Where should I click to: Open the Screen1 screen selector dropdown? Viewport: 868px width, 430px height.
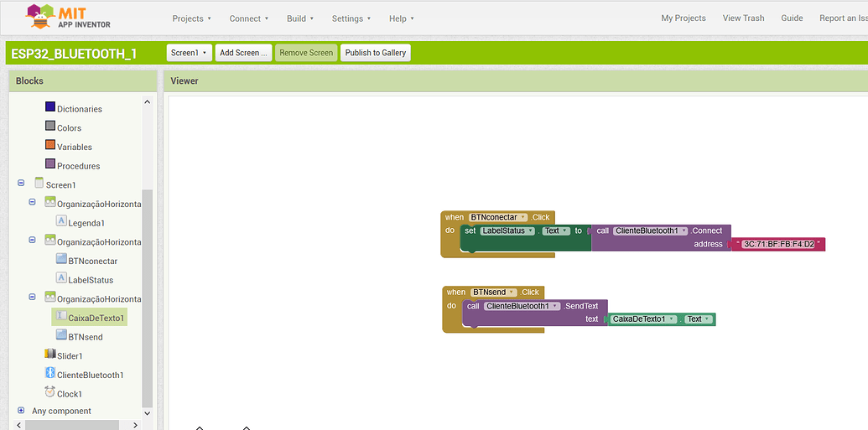(190, 53)
